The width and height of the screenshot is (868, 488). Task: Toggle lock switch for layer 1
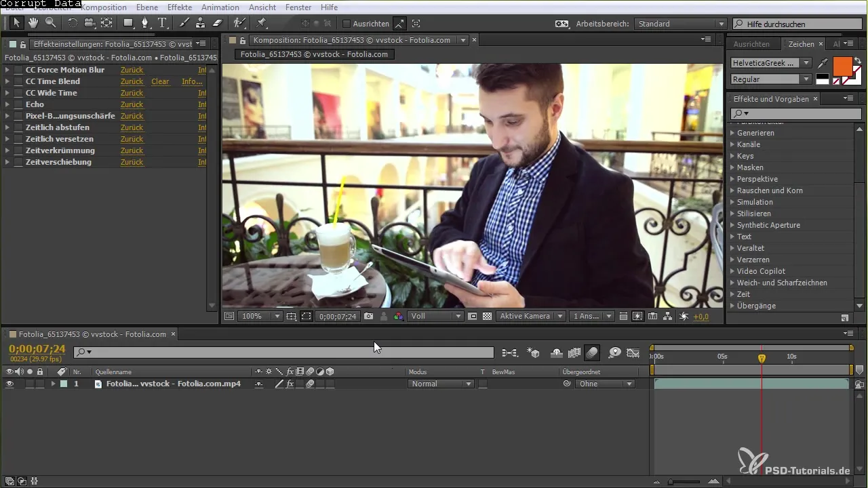coord(40,384)
